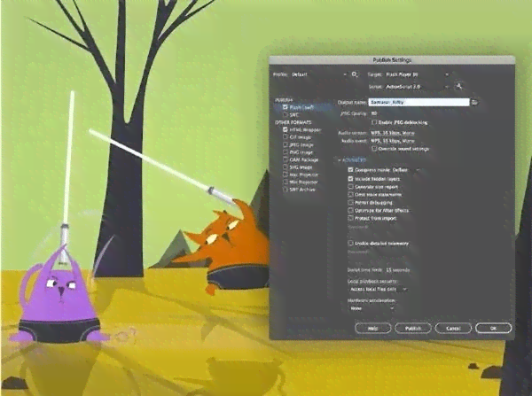This screenshot has height=396, width=532.
Task: Toggle the Flash (.swf) publish checkbox
Action: point(285,107)
